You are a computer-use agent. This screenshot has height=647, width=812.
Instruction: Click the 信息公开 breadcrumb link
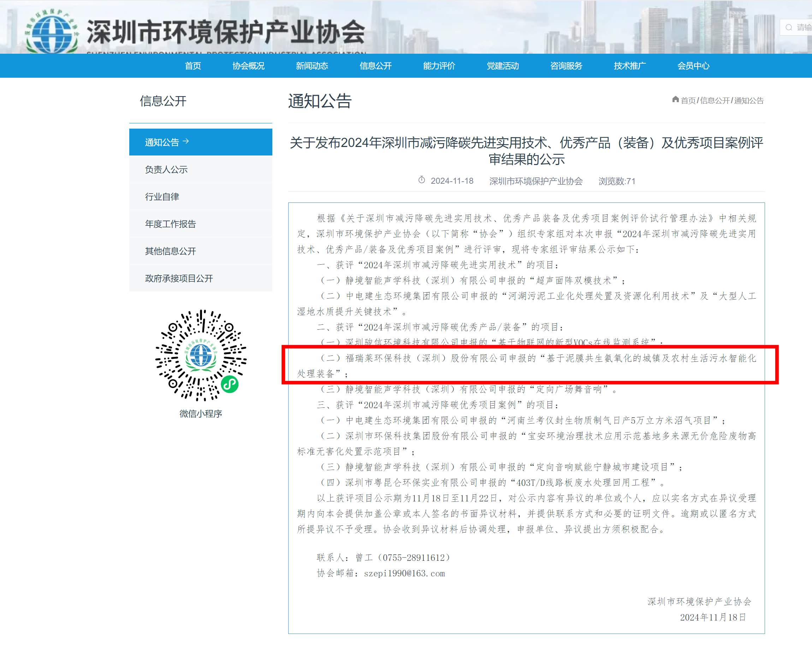pyautogui.click(x=715, y=101)
